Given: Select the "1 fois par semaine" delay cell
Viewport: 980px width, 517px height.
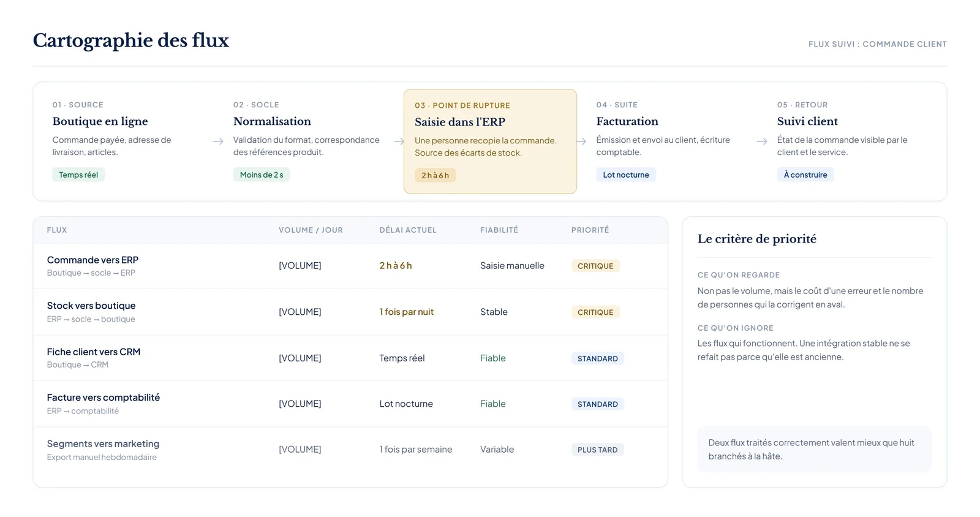Looking at the screenshot, I should coord(416,450).
